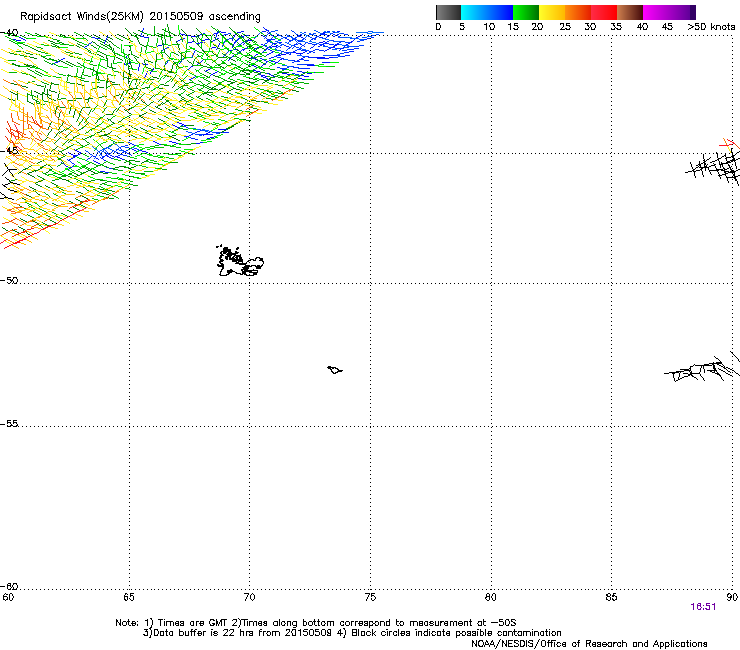740x650 pixels.
Task: Click longitude label '70'
Action: click(249, 597)
